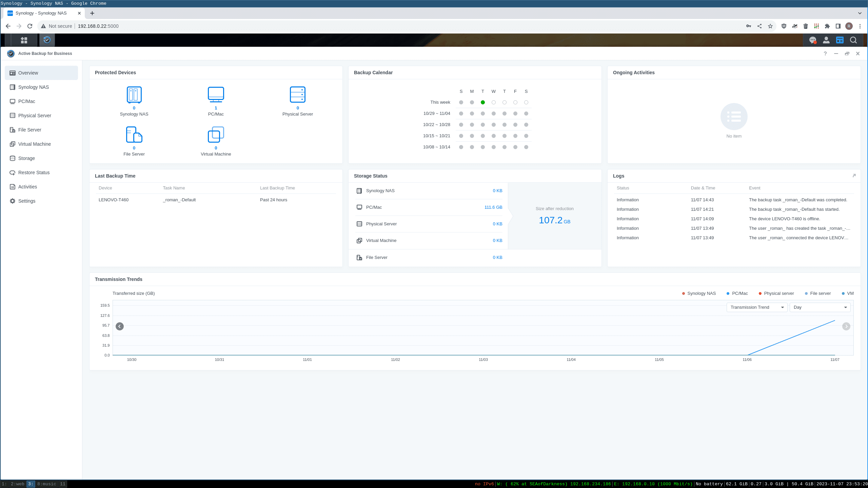Viewport: 868px width, 488px height.
Task: Click File Server protected device icon
Action: [134, 135]
